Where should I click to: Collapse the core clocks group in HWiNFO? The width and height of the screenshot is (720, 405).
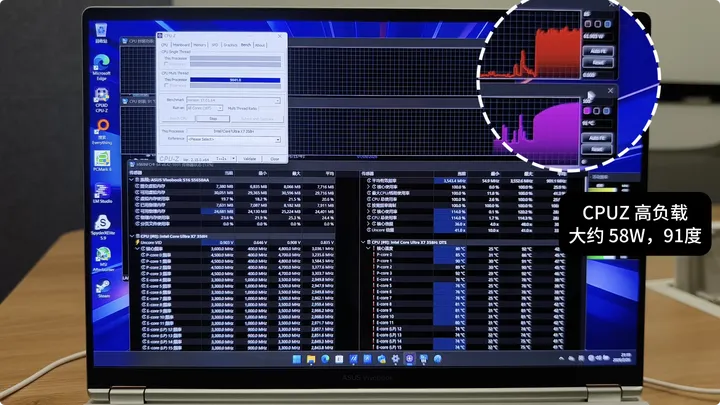pyautogui.click(x=138, y=248)
